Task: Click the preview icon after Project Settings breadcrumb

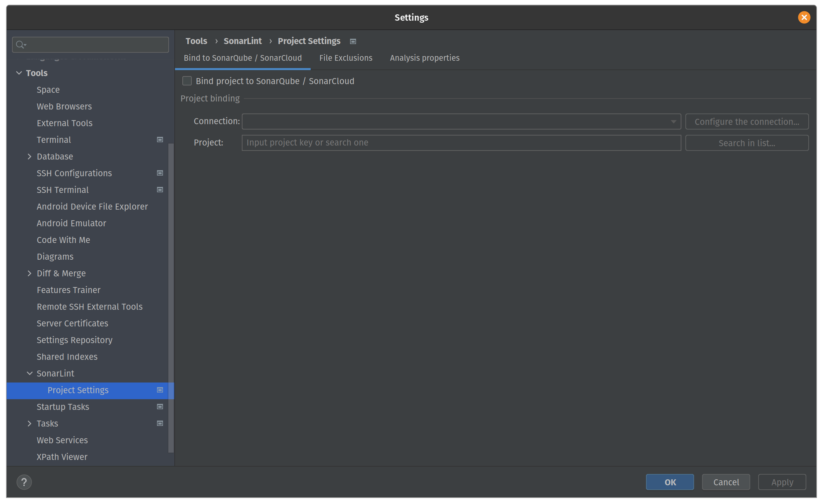Action: pos(353,41)
